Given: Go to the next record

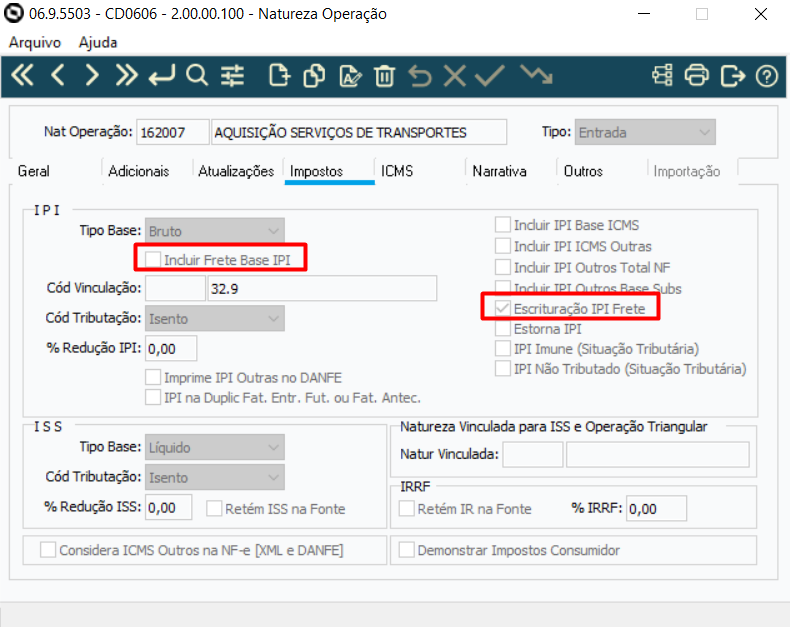Looking at the screenshot, I should (x=92, y=76).
